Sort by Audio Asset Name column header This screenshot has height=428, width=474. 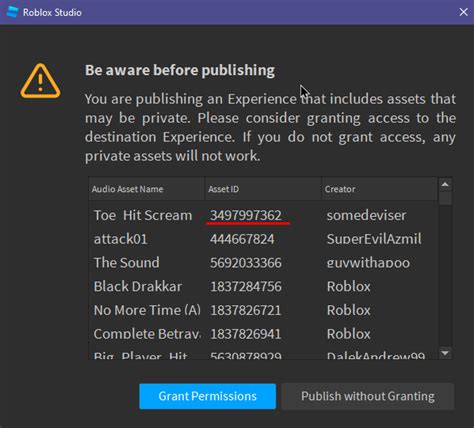tap(146, 189)
